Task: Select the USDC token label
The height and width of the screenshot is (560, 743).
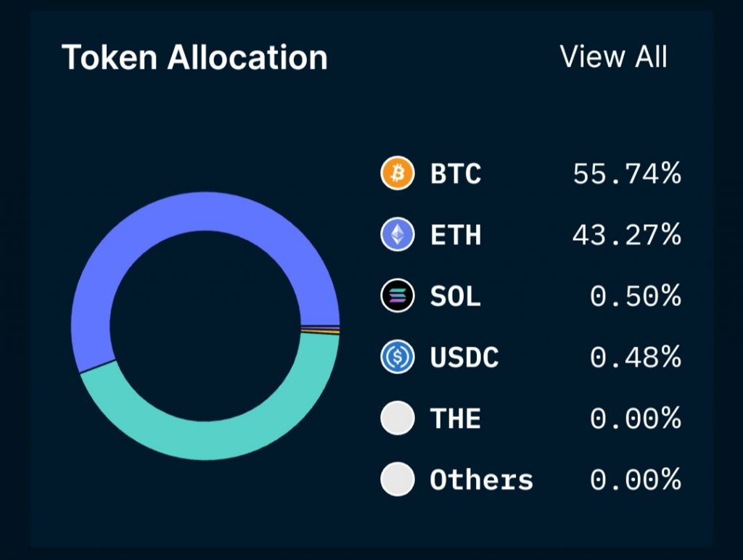Action: 464,357
